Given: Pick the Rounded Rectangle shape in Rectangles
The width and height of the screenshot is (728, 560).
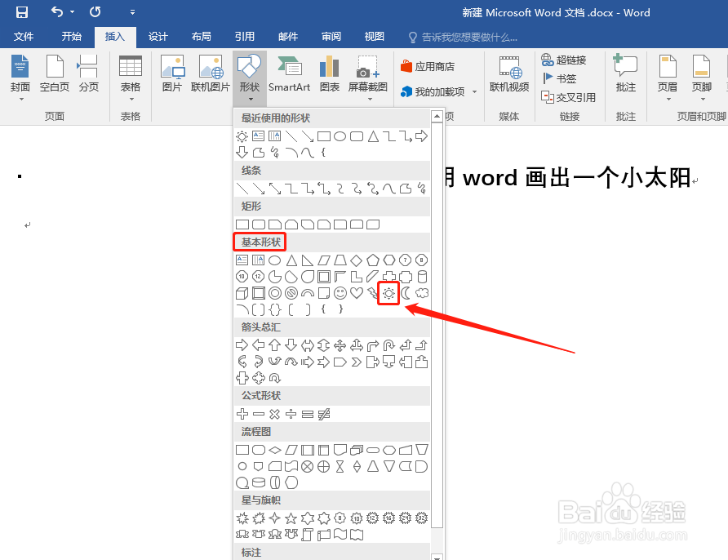Looking at the screenshot, I should click(259, 224).
